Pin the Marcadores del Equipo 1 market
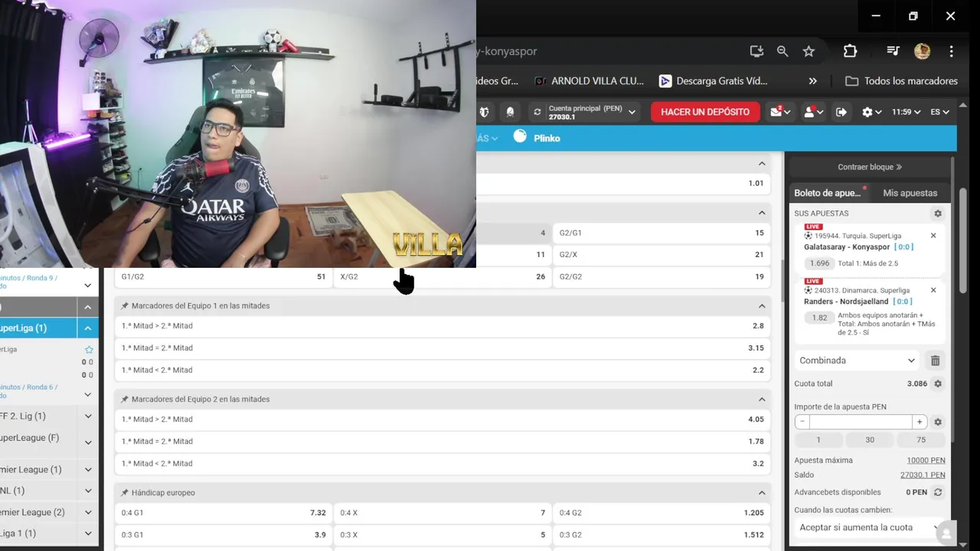The width and height of the screenshot is (980, 551). click(x=125, y=306)
